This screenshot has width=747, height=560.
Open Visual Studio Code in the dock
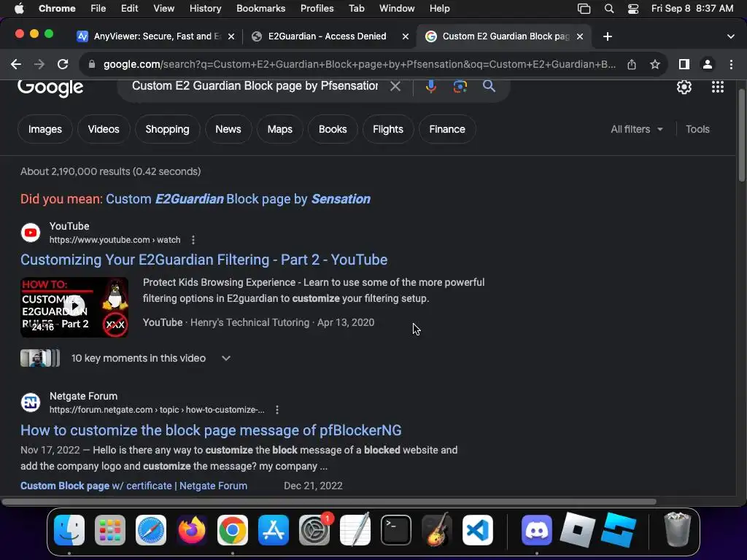tap(478, 530)
